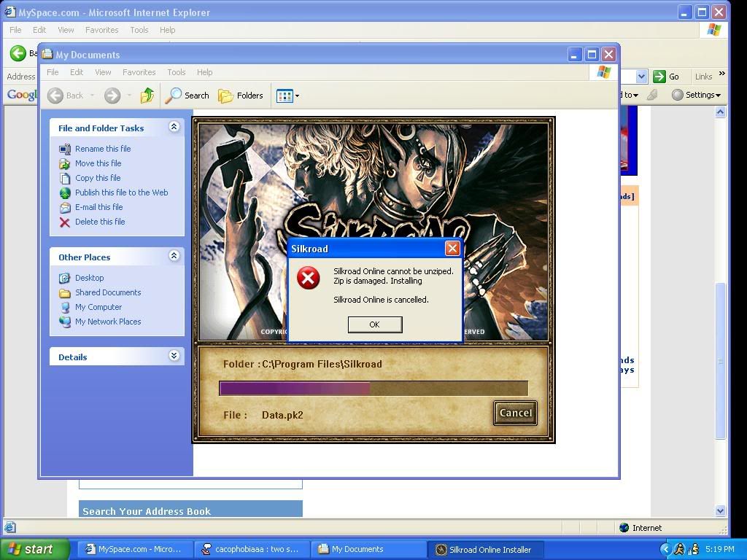Click Rename this file task
Viewport: 747px width, 560px height.
(103, 149)
